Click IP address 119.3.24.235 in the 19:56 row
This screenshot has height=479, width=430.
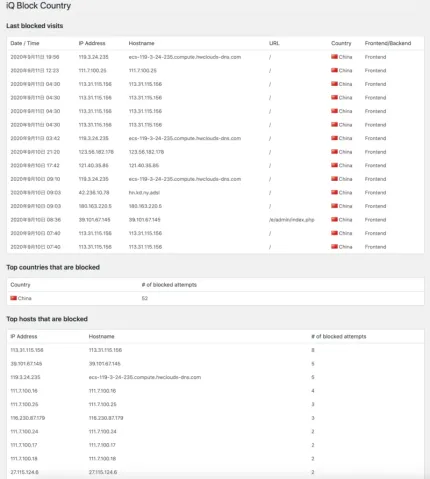[x=93, y=57]
